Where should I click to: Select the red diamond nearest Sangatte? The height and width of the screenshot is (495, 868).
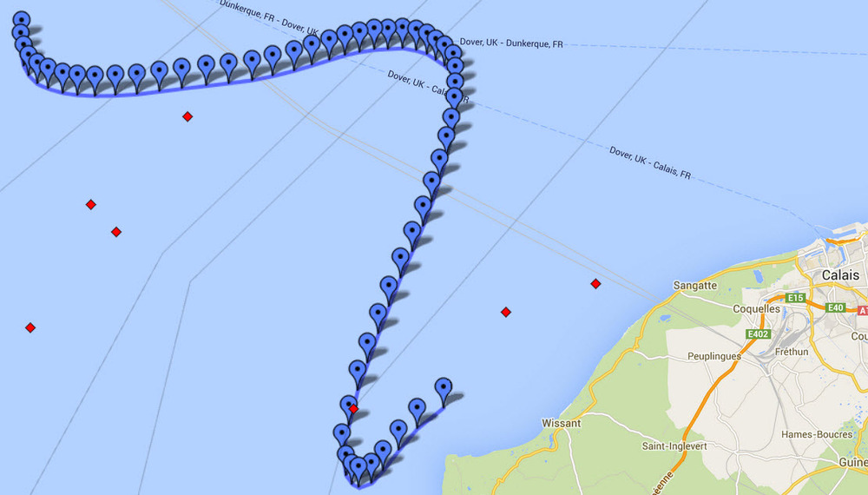pyautogui.click(x=595, y=283)
